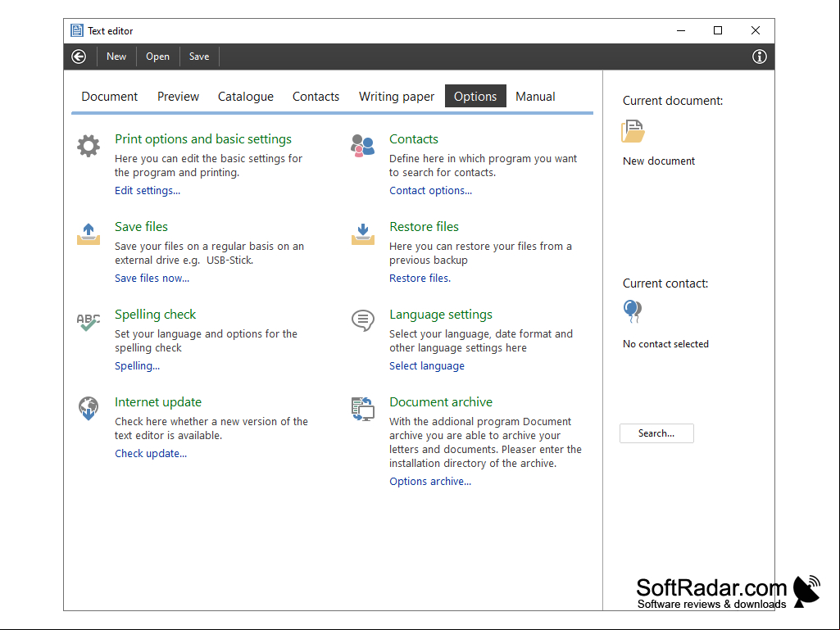Viewport: 840px width, 630px height.
Task: Click the current document folder icon
Action: pyautogui.click(x=633, y=131)
